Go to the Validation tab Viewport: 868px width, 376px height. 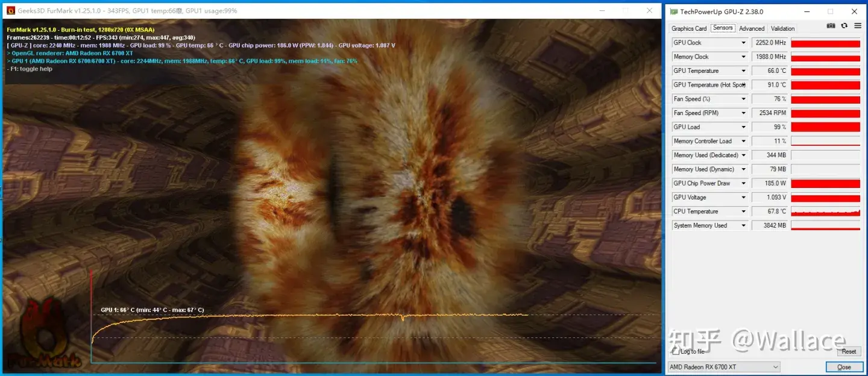[x=782, y=28]
